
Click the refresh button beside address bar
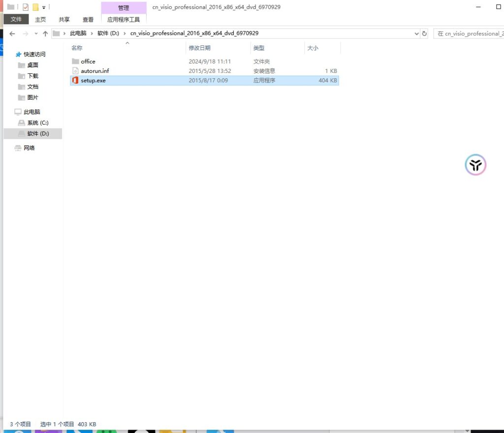click(425, 33)
